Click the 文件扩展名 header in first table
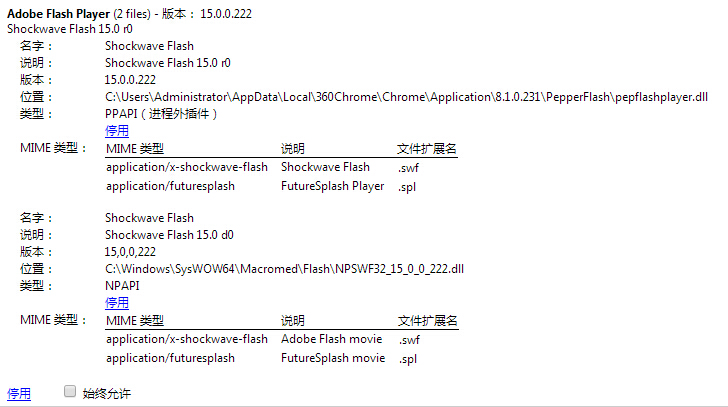Screen dimensions: 728x407 click(427, 149)
